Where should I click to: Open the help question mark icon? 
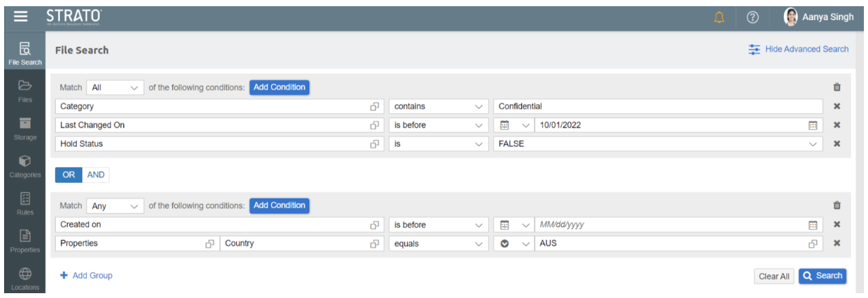[753, 17]
